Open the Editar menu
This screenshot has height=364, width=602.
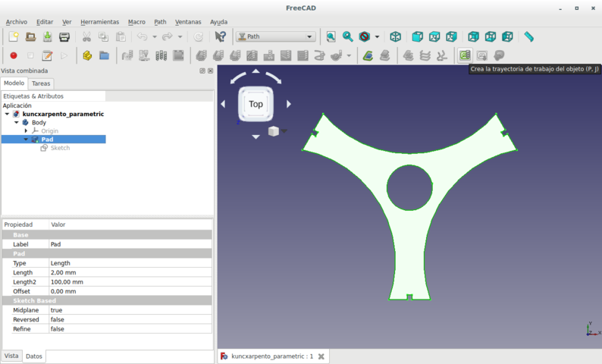45,22
